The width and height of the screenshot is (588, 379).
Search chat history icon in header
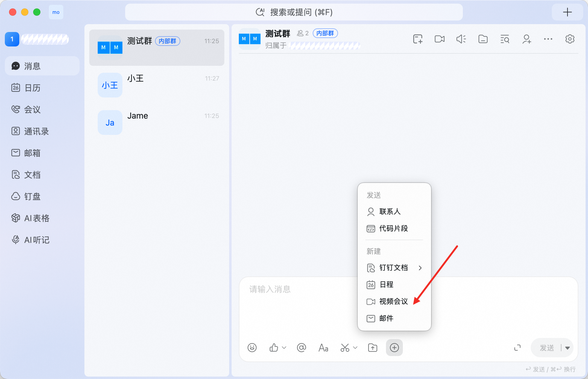tap(504, 39)
